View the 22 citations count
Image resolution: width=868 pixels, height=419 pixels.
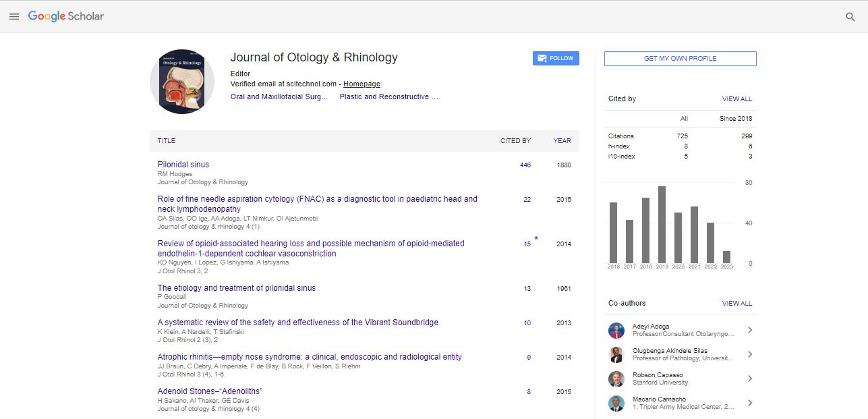tap(527, 200)
